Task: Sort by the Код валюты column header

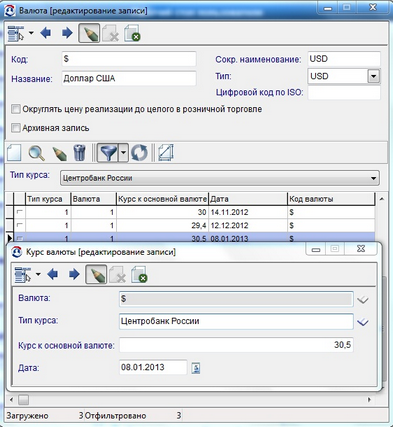Action: pyautogui.click(x=331, y=199)
